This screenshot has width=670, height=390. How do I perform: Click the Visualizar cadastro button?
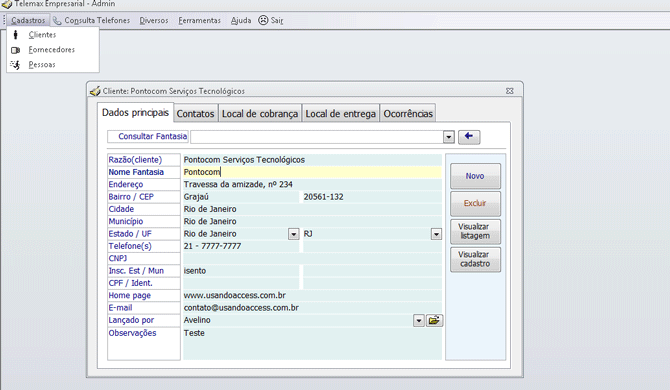pyautogui.click(x=475, y=259)
